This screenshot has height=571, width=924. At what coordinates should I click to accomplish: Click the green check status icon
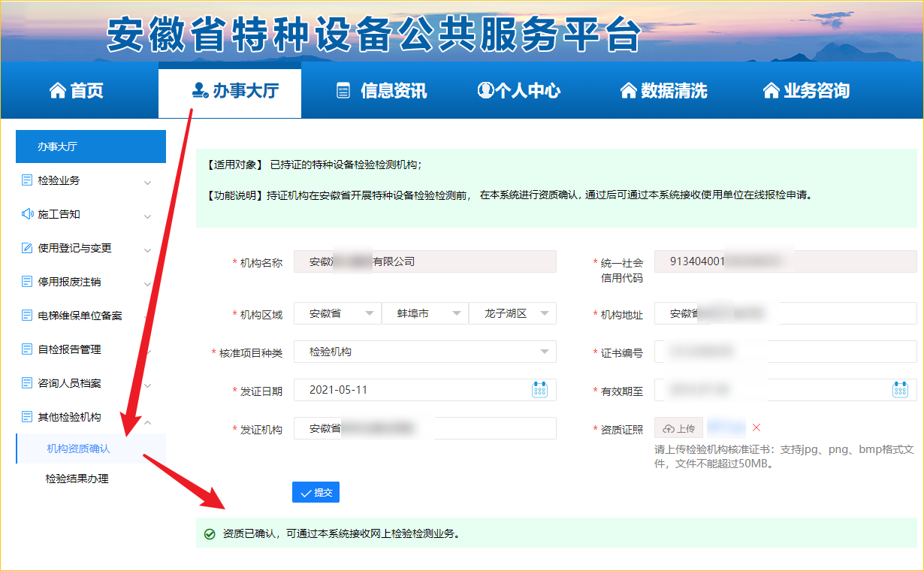(210, 534)
